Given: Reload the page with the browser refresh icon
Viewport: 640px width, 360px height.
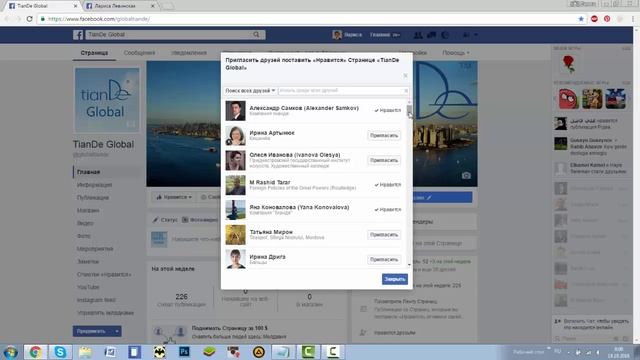Looking at the screenshot, I should click(x=29, y=19).
